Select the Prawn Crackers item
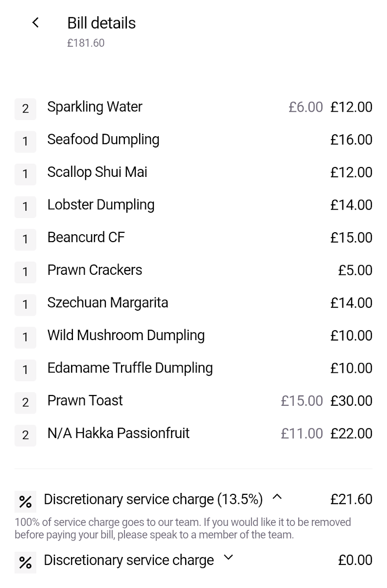The height and width of the screenshot is (588, 387). [95, 270]
